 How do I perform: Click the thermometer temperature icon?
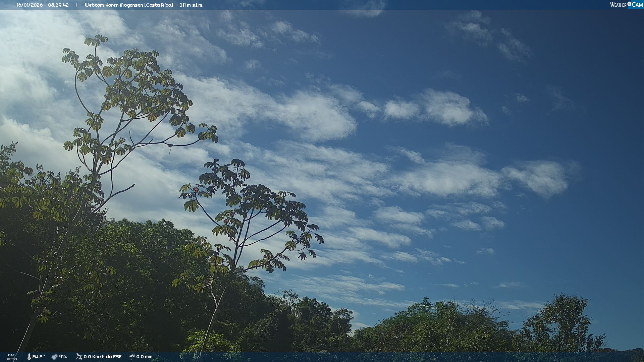29,357
